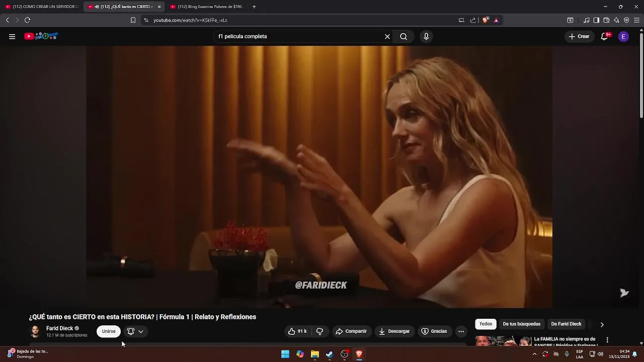Click the URL youtube.com/watch address

pos(190,20)
